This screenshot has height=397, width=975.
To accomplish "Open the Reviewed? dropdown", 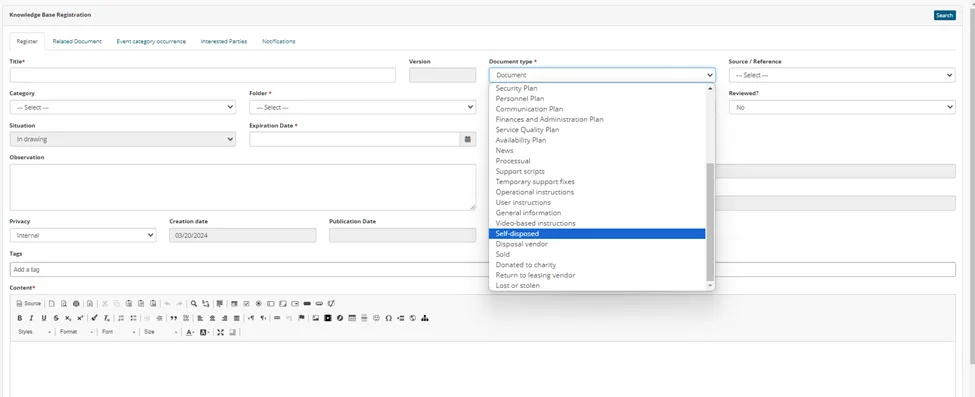I will (x=842, y=107).
